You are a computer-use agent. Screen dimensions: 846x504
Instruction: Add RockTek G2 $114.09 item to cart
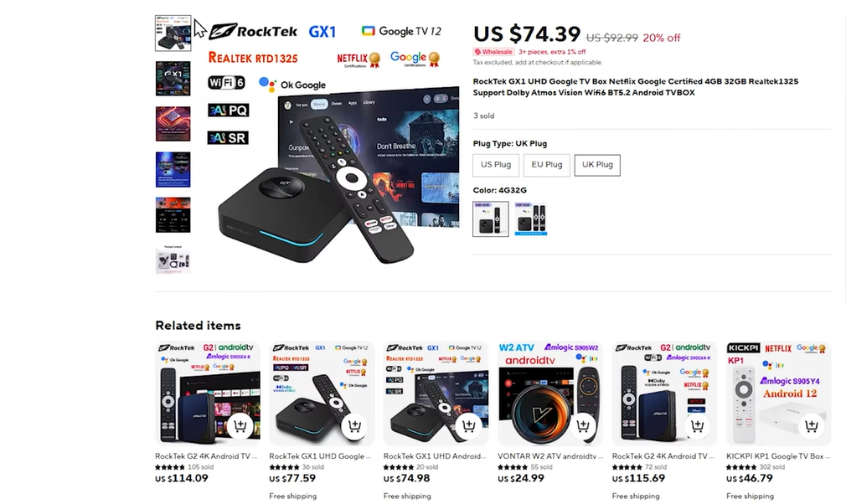[240, 426]
